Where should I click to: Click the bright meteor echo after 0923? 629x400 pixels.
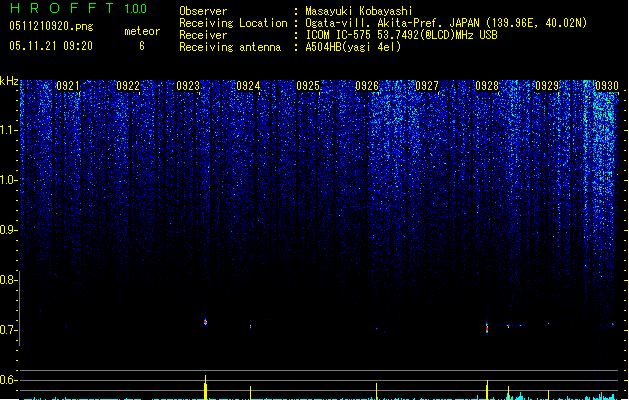click(205, 322)
